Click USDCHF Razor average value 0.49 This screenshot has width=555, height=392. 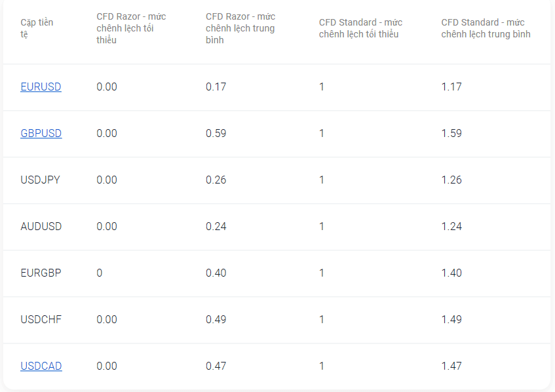216,319
